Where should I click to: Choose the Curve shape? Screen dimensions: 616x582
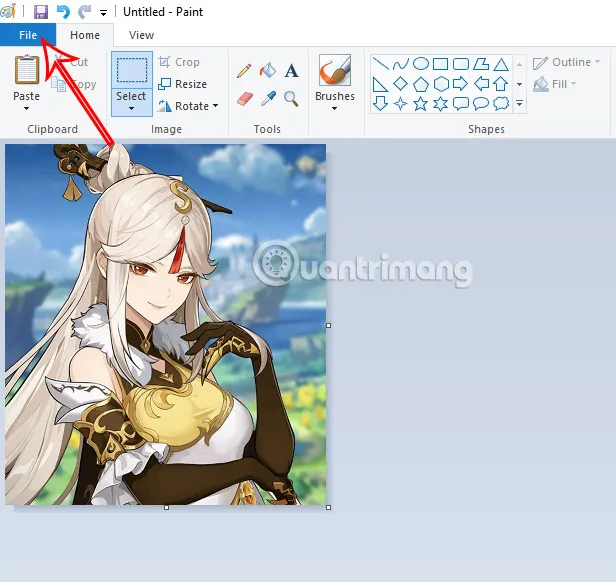pos(401,64)
